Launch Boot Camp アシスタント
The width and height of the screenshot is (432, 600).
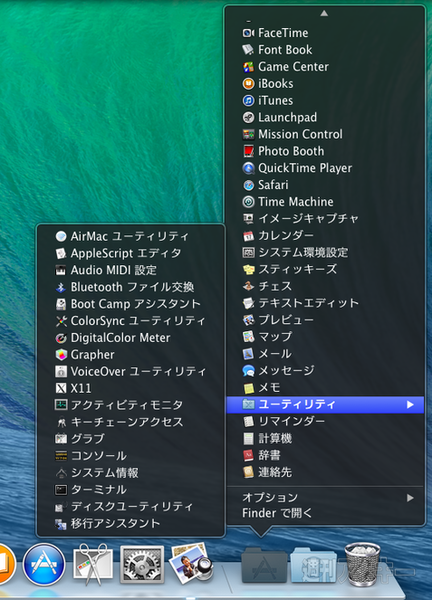pyautogui.click(x=130, y=304)
